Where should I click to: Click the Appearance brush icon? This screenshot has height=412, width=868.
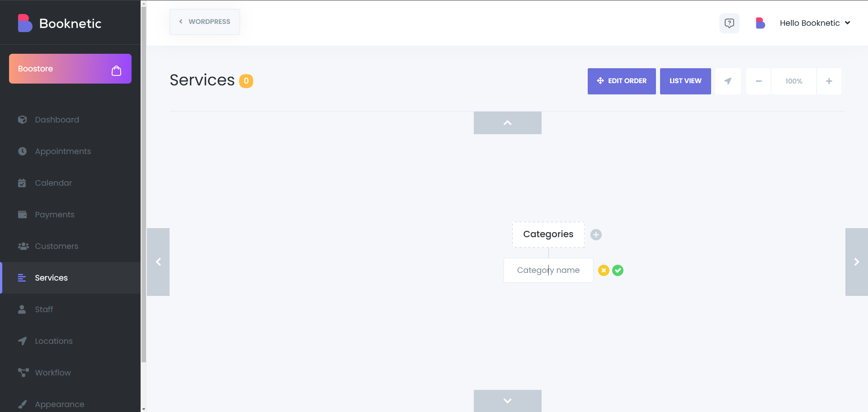click(22, 404)
